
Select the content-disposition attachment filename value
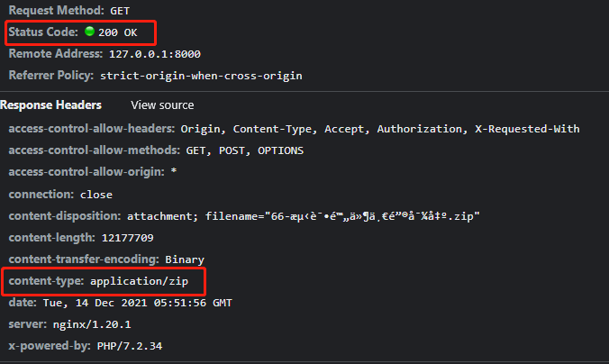click(303, 216)
